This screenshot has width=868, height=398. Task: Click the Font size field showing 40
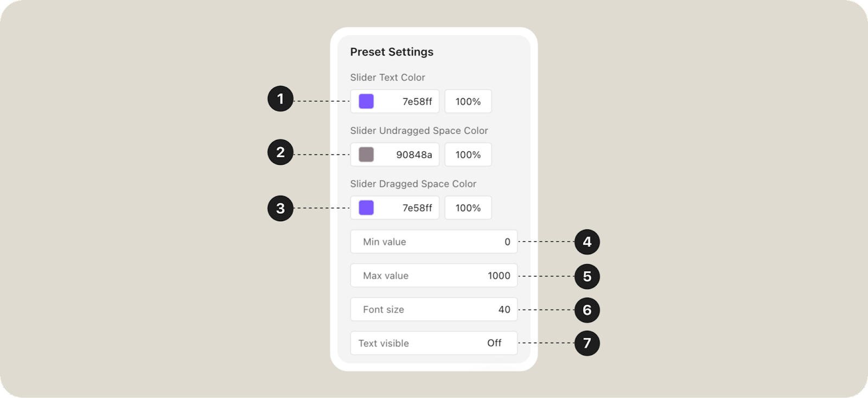[433, 310]
